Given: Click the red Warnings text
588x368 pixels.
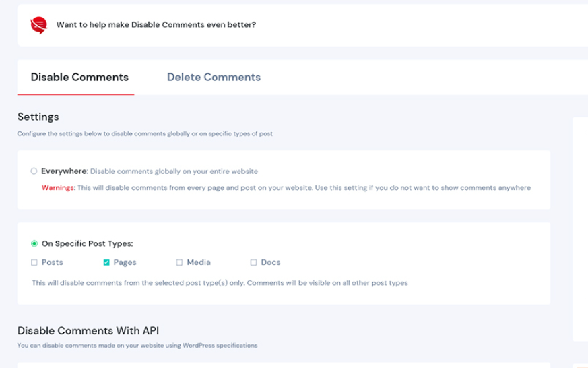Looking at the screenshot, I should pos(58,188).
